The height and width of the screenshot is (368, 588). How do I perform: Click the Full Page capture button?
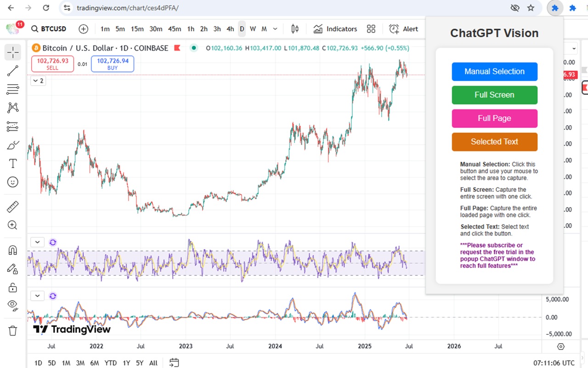pyautogui.click(x=494, y=118)
